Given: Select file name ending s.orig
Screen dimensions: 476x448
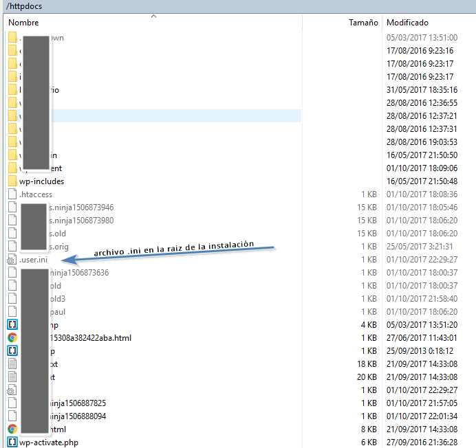Looking at the screenshot, I should tap(59, 247).
